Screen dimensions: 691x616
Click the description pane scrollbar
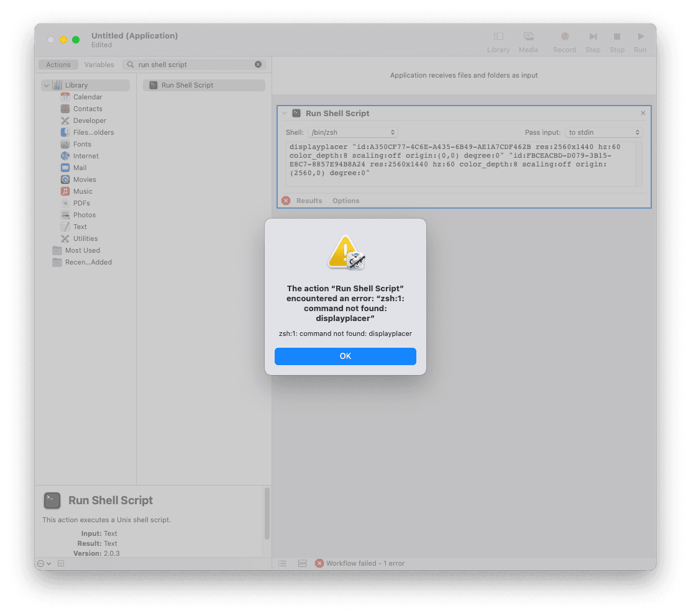click(267, 514)
